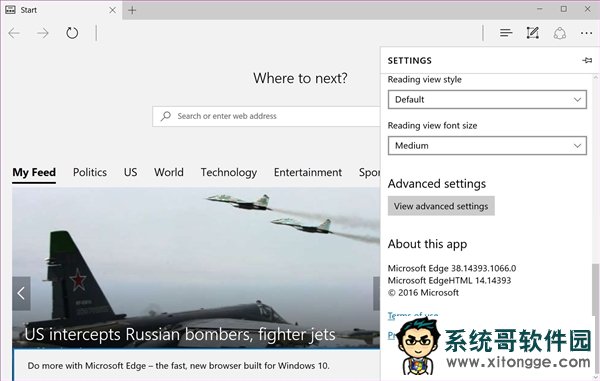Open Reading view font size dropdown
Image resolution: width=600 pixels, height=381 pixels.
[x=487, y=145]
